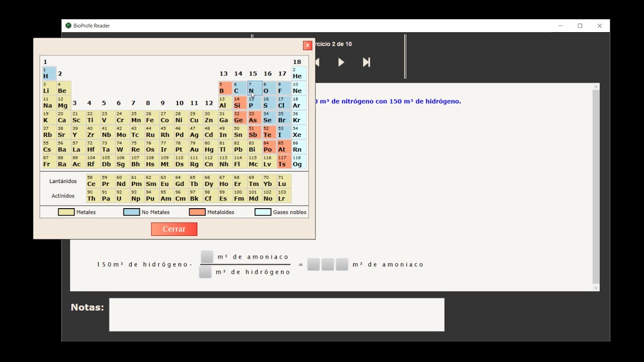Select Beryllium element cell Be
This screenshot has height=362, width=644.
[x=63, y=88]
